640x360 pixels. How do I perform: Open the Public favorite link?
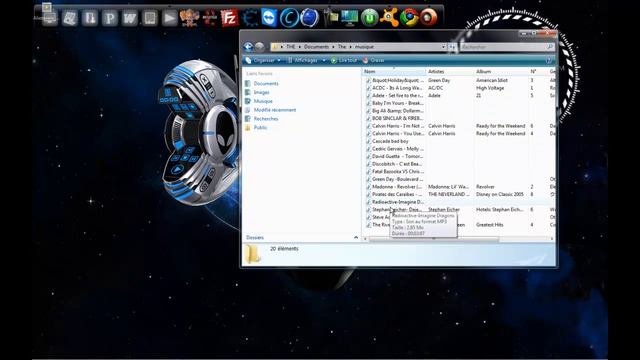tap(260, 128)
